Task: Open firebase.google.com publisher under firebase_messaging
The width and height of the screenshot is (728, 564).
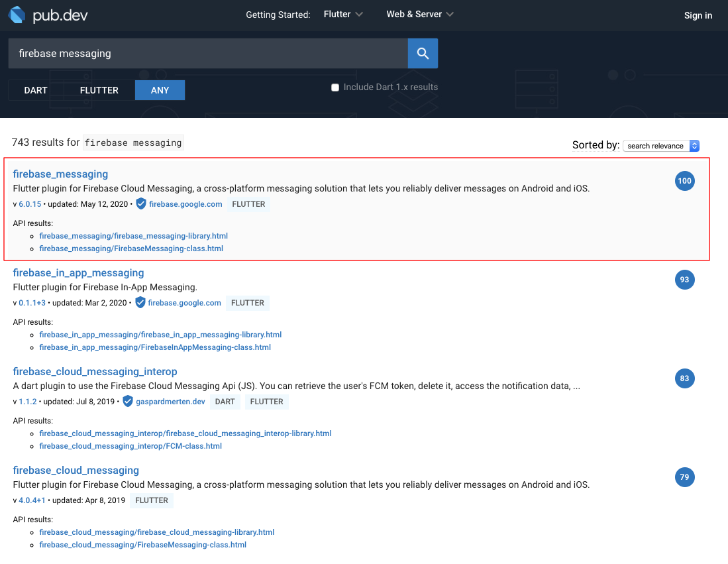Action: [185, 204]
